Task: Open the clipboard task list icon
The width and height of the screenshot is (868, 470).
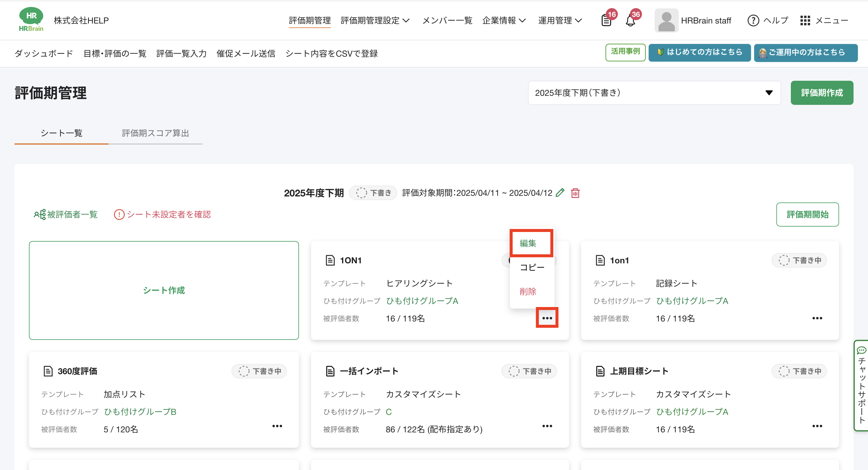Action: (606, 21)
